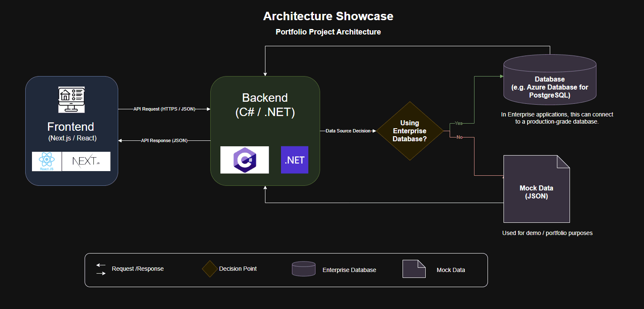Select the React JS logo

point(47,161)
